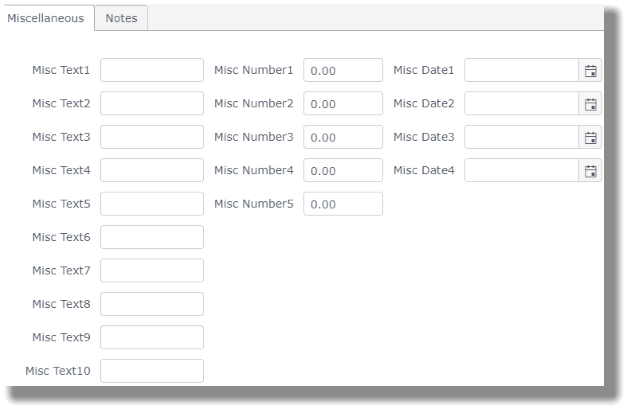The image size is (624, 406).
Task: Click into the Misc Text8 field
Action: [x=152, y=304]
